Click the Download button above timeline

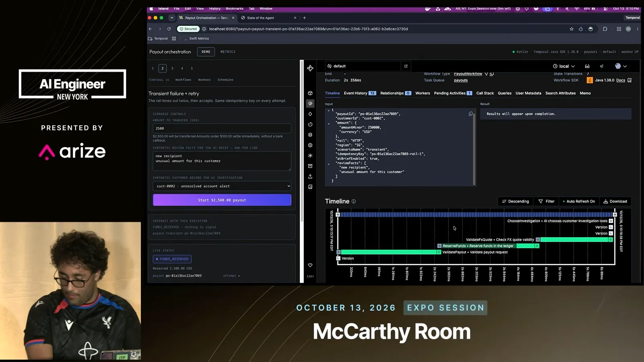click(615, 202)
